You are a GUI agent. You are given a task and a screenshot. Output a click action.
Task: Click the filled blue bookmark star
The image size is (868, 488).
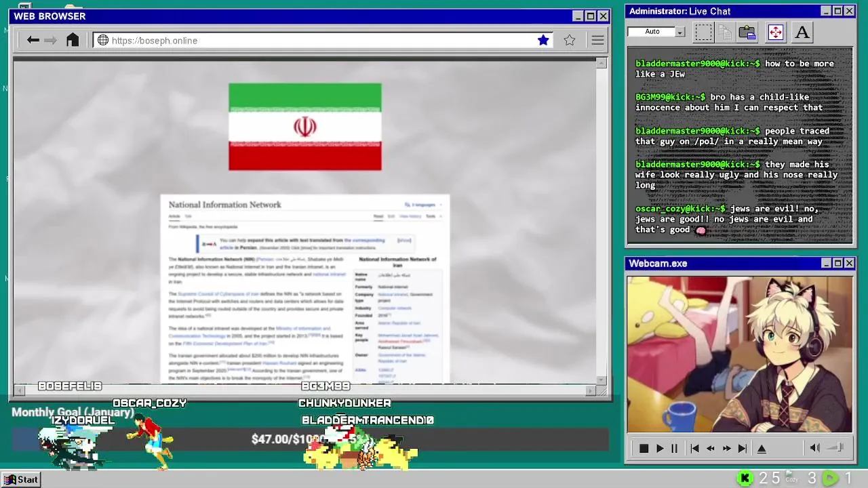543,40
